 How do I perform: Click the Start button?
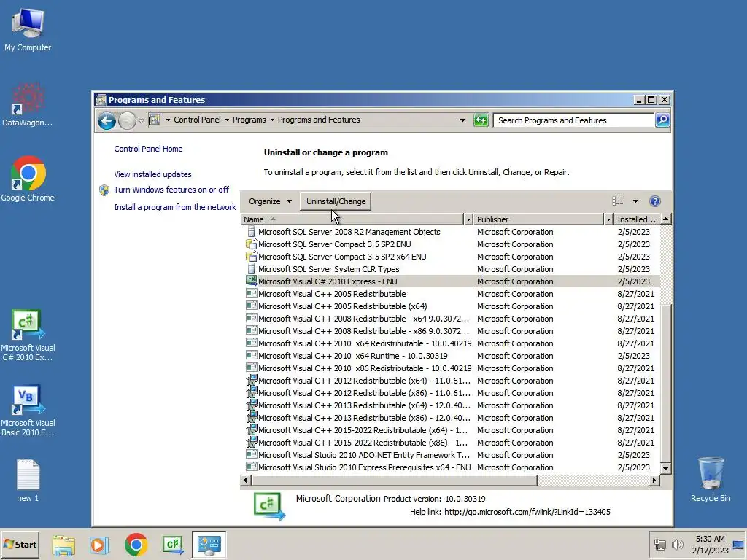[20, 544]
